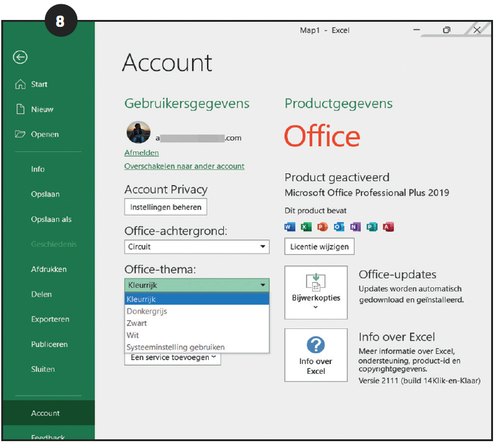Click the Excel app icon under Dit product bevat

pyautogui.click(x=306, y=227)
